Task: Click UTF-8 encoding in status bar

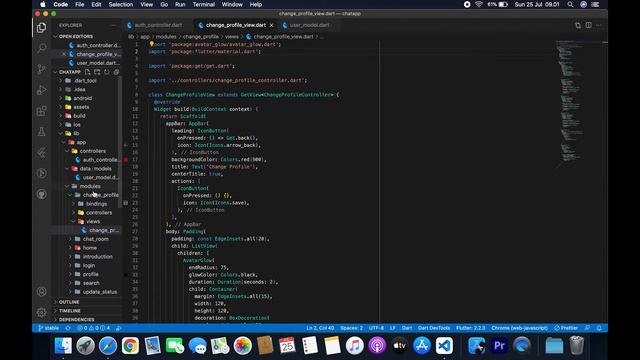Action: (x=376, y=328)
